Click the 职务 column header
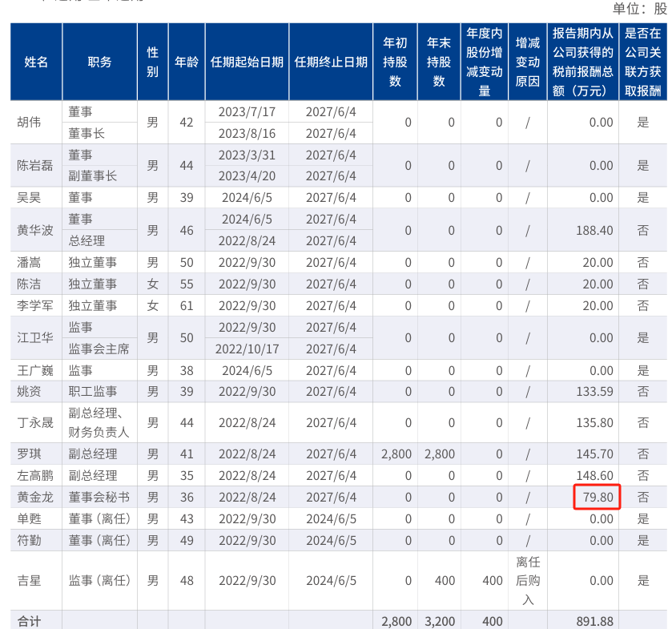The width and height of the screenshot is (672, 629). coord(99,62)
